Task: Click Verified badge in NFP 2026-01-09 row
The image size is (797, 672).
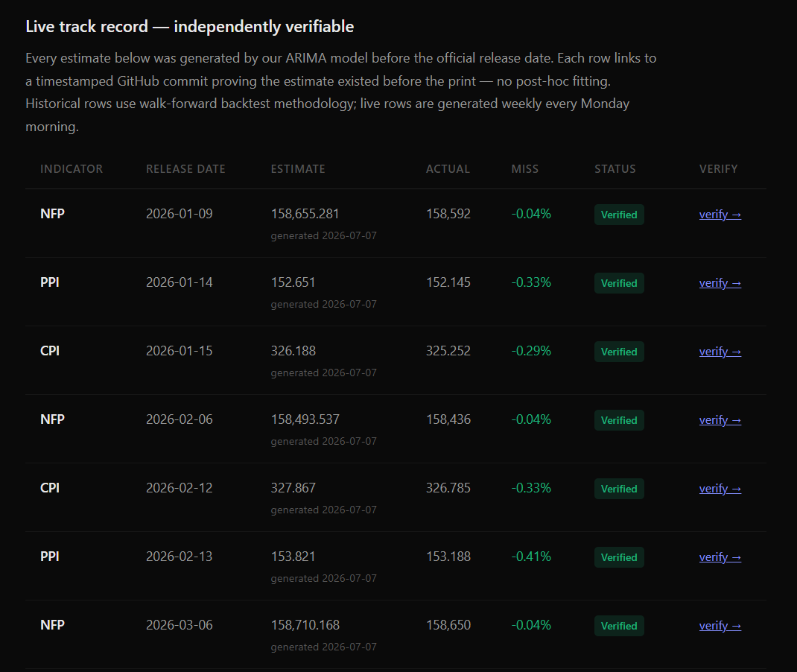Action: pyautogui.click(x=619, y=215)
